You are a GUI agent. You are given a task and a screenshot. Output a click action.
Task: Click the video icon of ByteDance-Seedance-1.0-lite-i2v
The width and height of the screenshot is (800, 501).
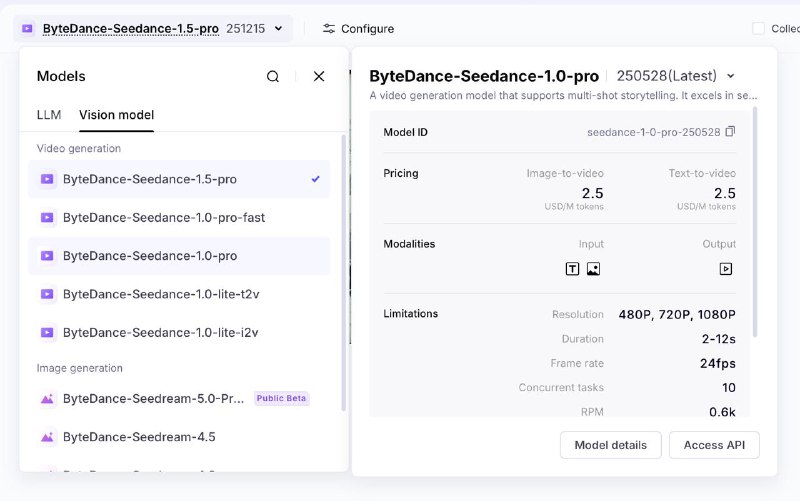pos(47,333)
